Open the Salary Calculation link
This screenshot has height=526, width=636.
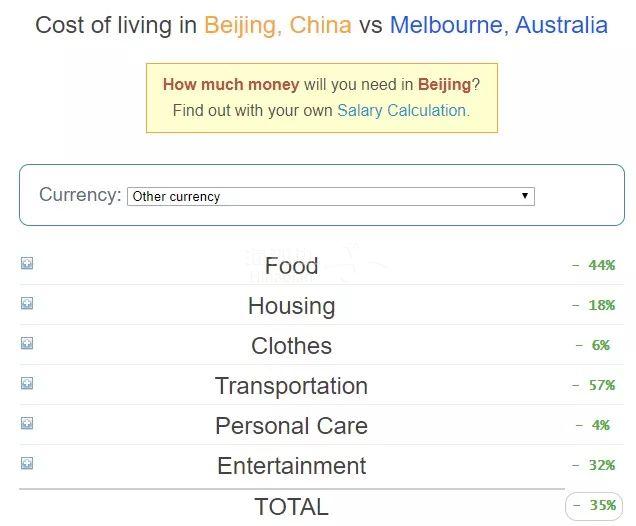(x=403, y=110)
